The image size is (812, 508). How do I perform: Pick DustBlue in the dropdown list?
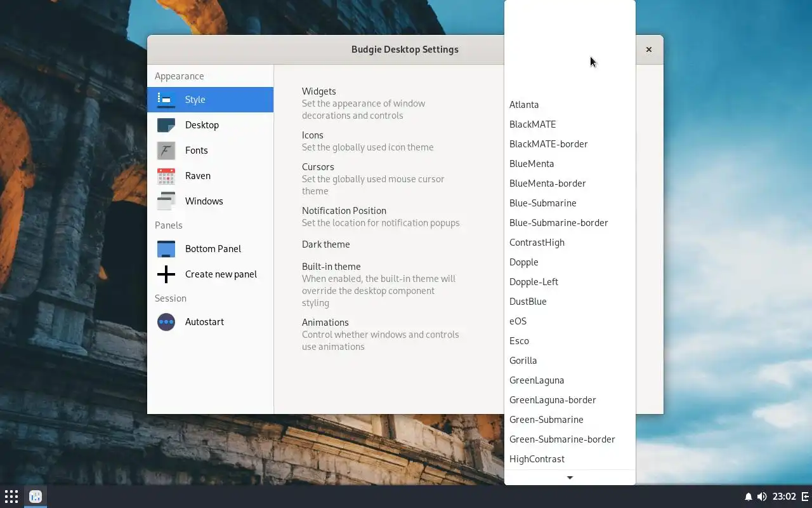click(x=570, y=302)
